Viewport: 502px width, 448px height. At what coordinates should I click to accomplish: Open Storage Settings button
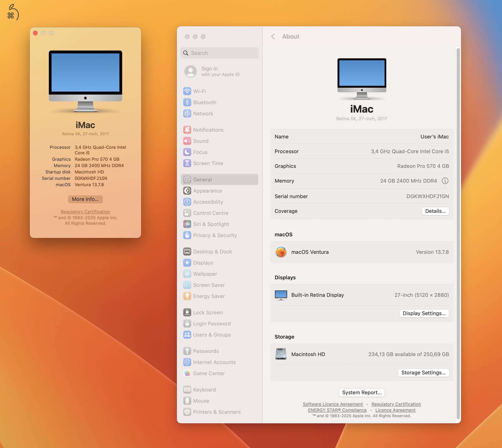423,373
